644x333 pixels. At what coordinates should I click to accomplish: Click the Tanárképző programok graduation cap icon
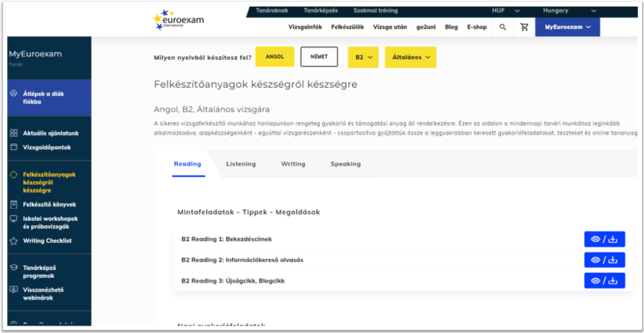14,267
